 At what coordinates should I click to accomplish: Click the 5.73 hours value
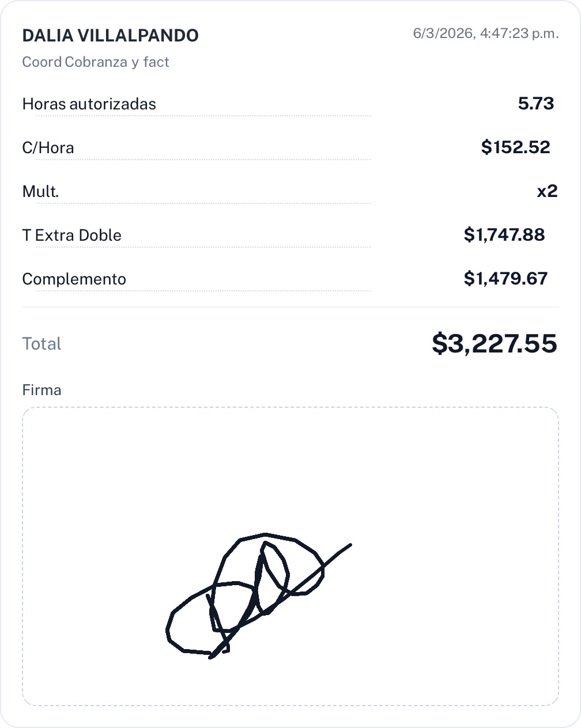(535, 104)
